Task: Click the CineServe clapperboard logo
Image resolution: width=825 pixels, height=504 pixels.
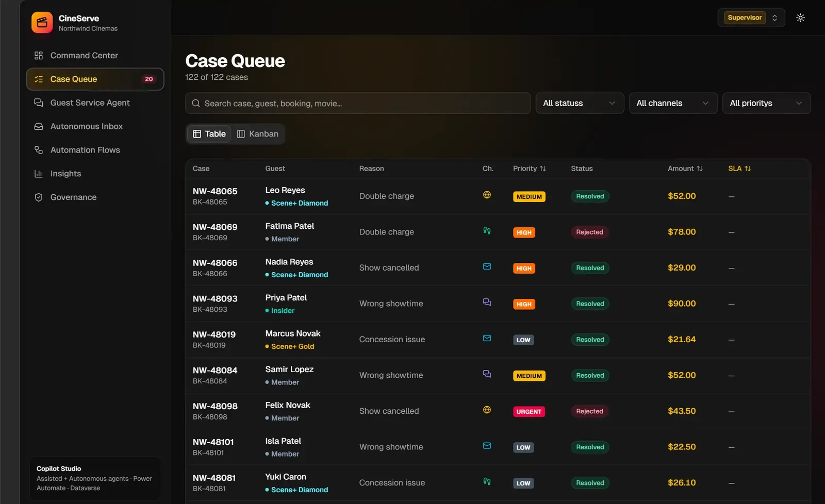Action: (x=42, y=23)
